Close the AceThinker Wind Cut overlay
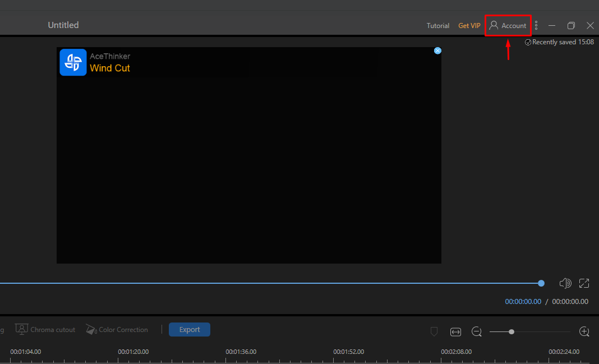Screen dimensions: 599x364 coord(438,51)
